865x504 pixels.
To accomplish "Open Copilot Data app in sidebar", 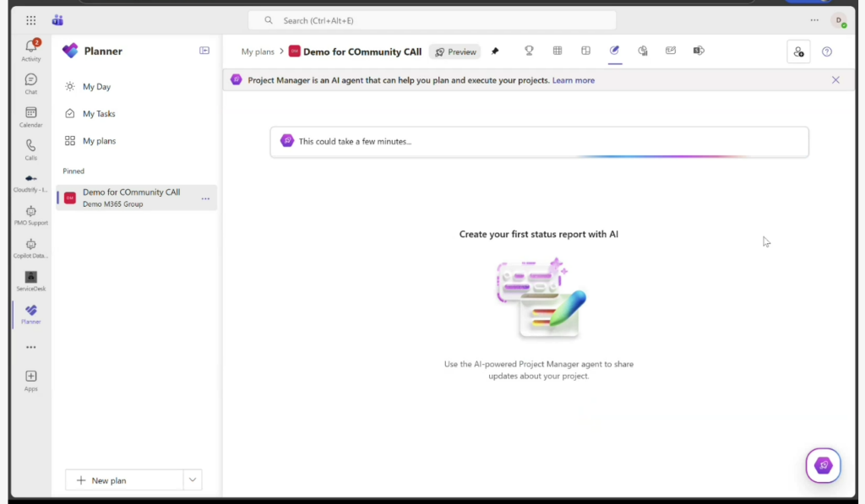I will [31, 249].
